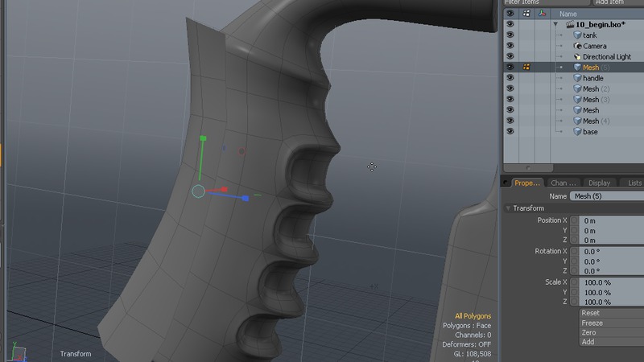Select the unnumbered Mesh item in the list
Image resolution: width=644 pixels, height=362 pixels.
pyautogui.click(x=591, y=110)
